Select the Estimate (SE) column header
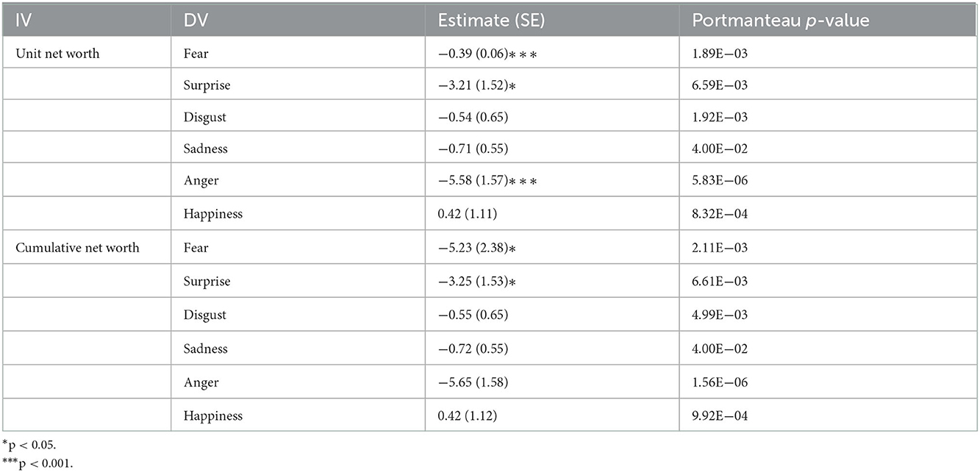The height and width of the screenshot is (472, 980). (x=490, y=21)
